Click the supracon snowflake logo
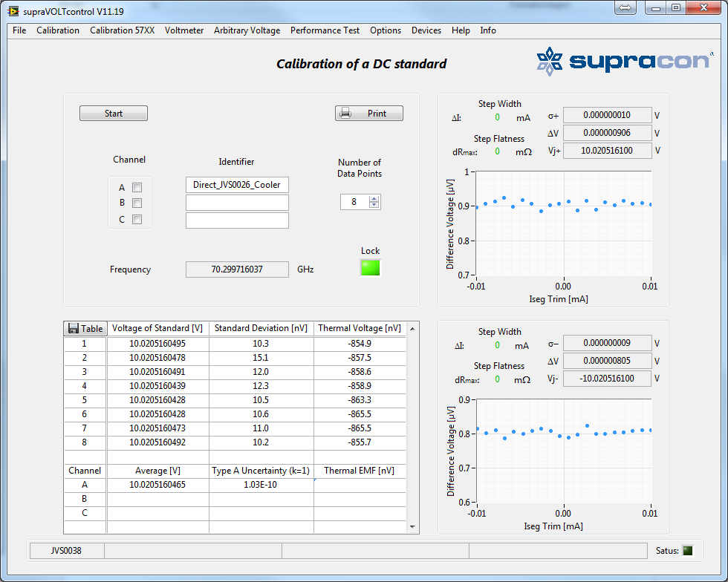Image resolution: width=728 pixels, height=582 pixels. [550, 62]
